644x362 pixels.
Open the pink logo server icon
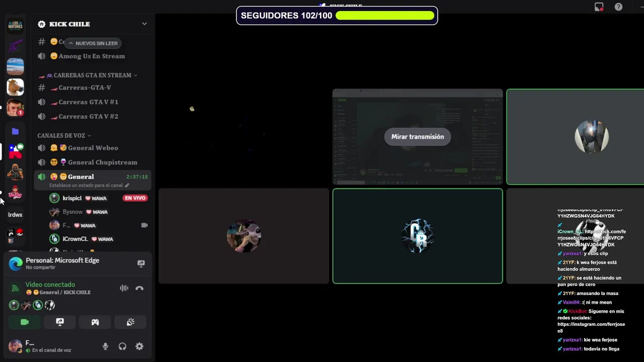[x=15, y=194]
